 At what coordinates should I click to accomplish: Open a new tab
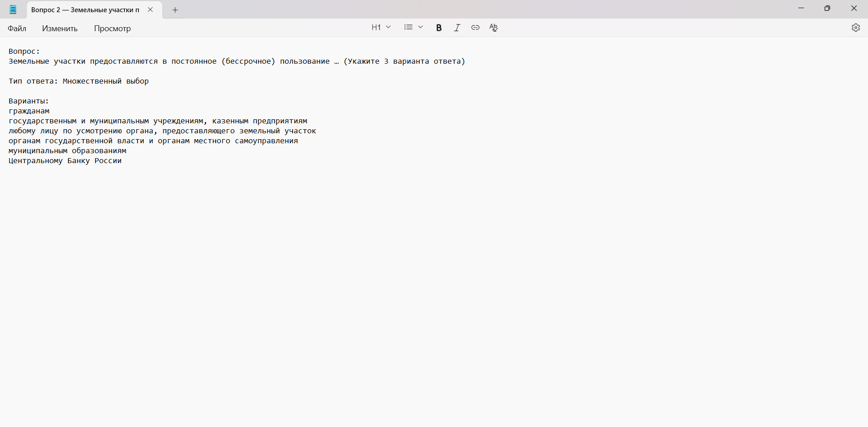(x=175, y=9)
